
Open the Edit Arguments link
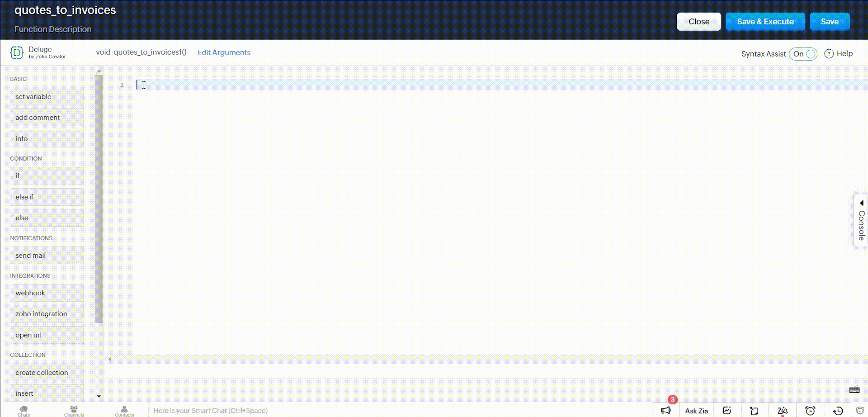coord(224,52)
